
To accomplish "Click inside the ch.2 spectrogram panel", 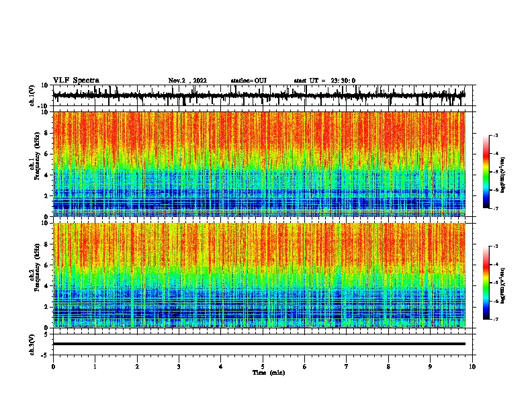I will pos(263,275).
